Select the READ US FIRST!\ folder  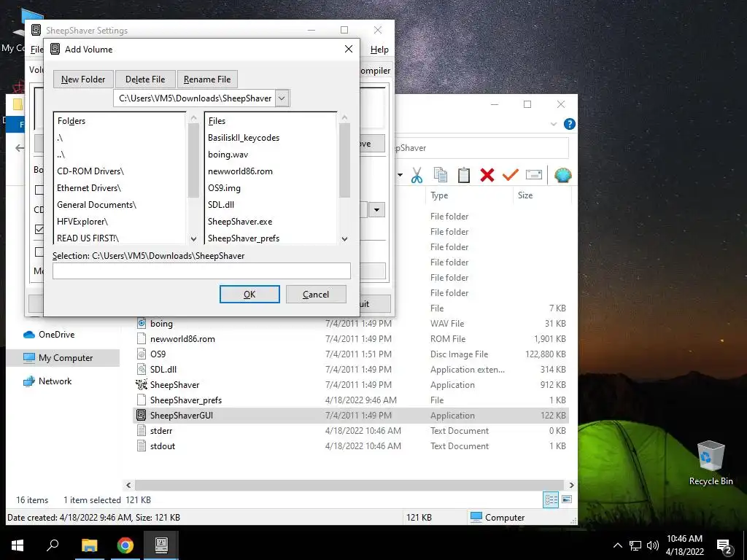(x=88, y=238)
